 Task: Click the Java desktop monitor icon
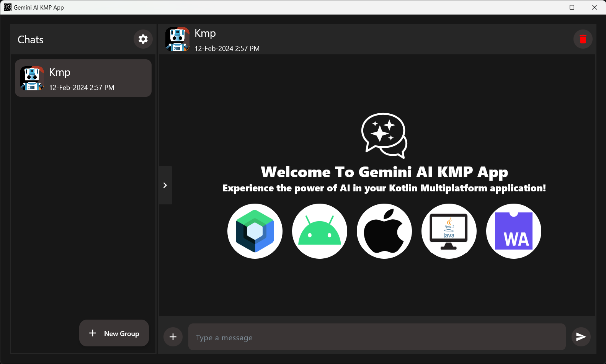click(449, 231)
